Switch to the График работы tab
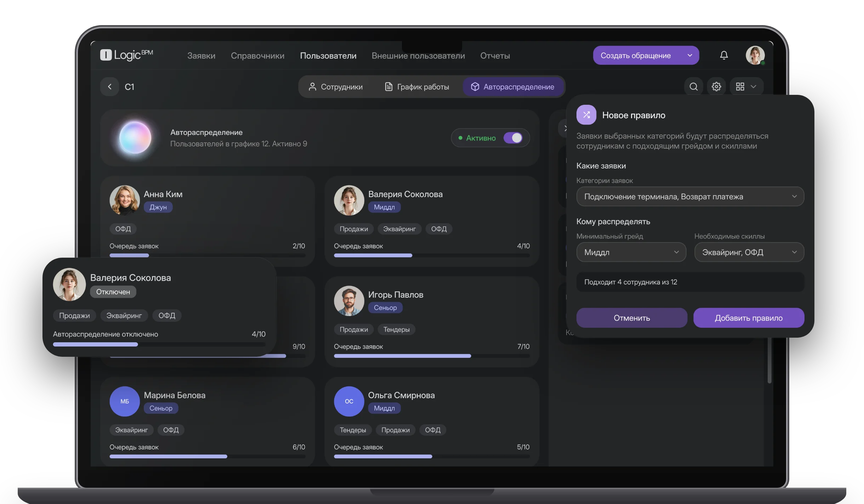The width and height of the screenshot is (864, 504). click(417, 87)
